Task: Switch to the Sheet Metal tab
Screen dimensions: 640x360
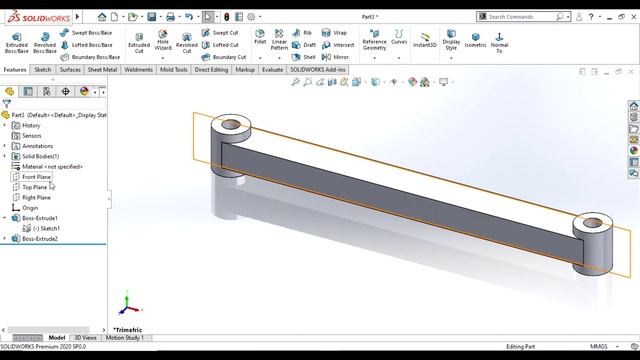Action: pos(102,70)
